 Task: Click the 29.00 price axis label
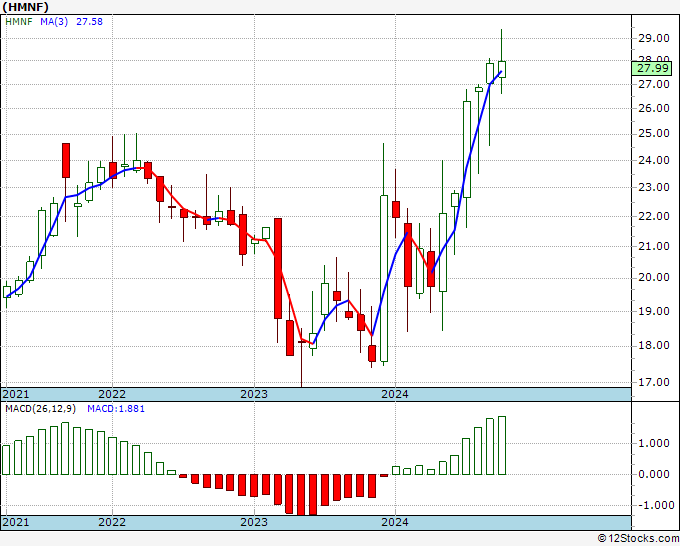[x=654, y=38]
